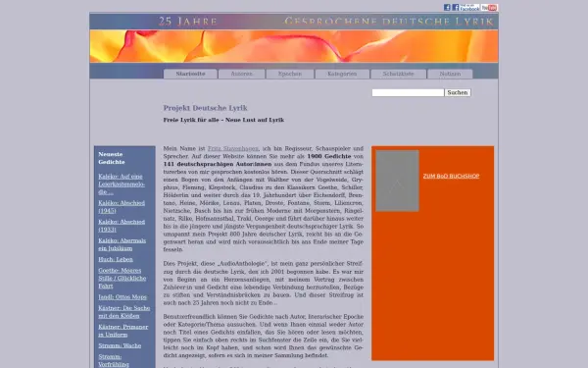Click the bold text '1900 Gedichte'

329,156
